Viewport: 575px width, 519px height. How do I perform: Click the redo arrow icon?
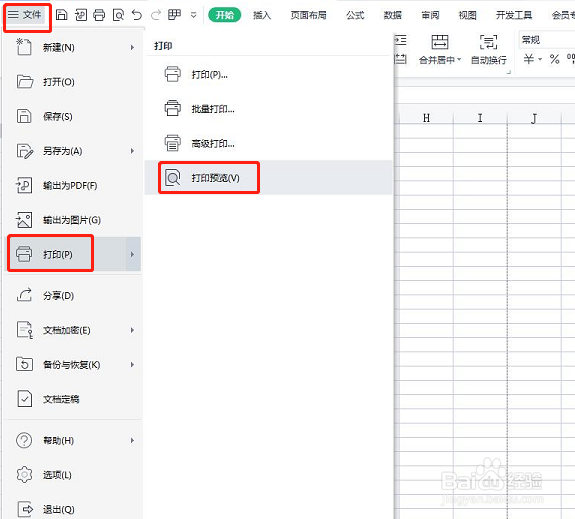[156, 15]
